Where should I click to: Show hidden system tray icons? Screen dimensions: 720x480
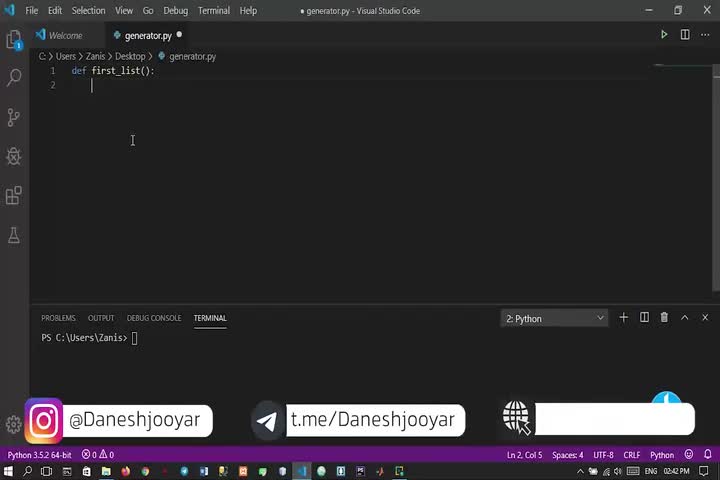pos(580,471)
